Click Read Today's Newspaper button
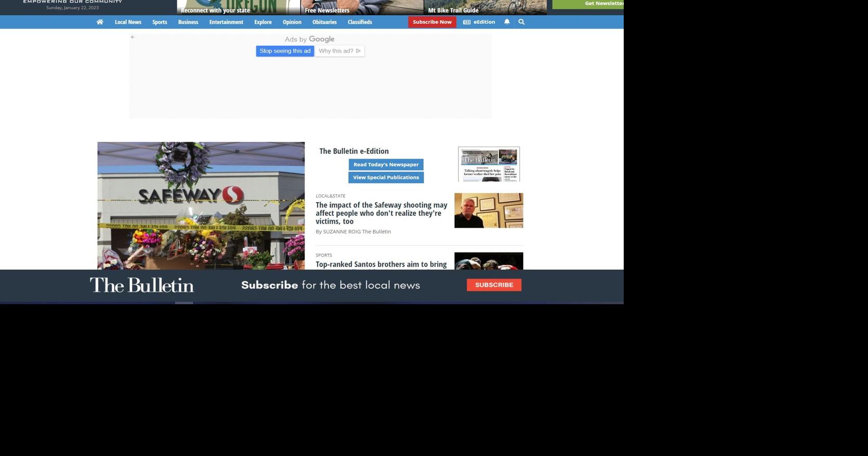 click(x=386, y=164)
